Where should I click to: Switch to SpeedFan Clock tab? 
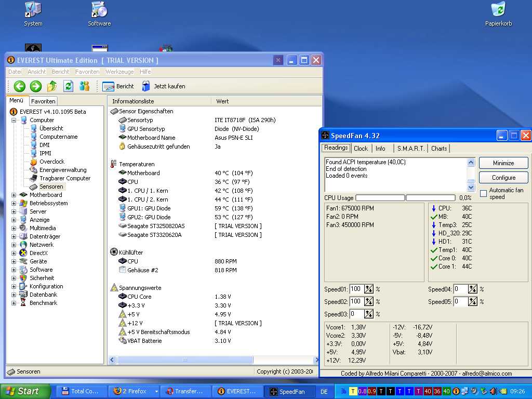pos(361,149)
